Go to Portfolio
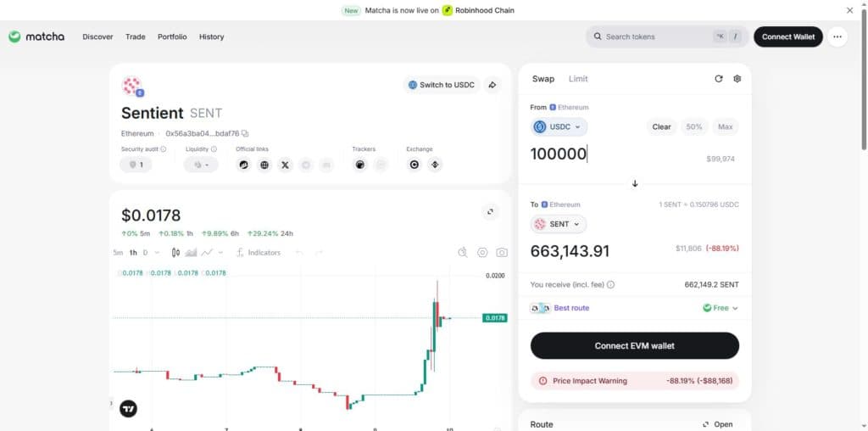This screenshot has height=431, width=868. [172, 36]
